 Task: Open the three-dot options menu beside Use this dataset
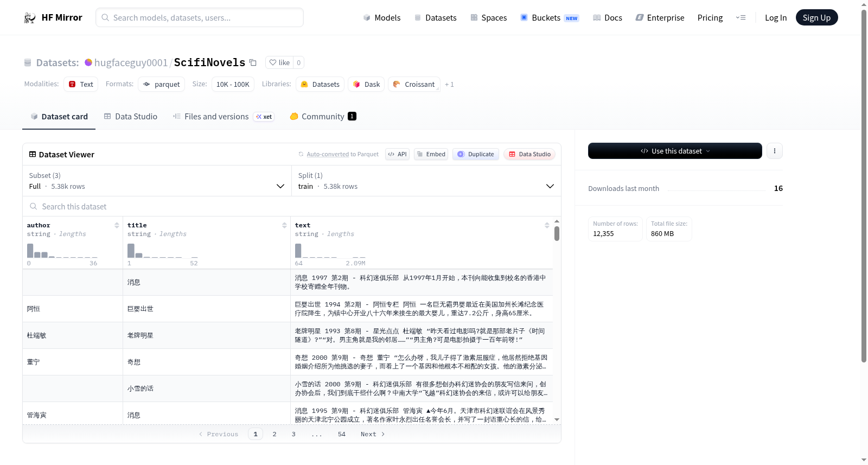[775, 151]
